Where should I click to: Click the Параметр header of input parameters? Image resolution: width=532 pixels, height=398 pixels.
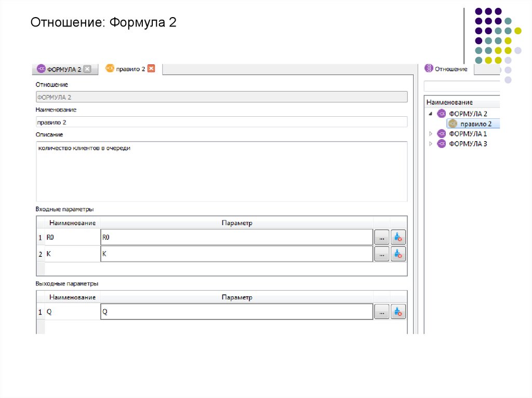(x=237, y=223)
